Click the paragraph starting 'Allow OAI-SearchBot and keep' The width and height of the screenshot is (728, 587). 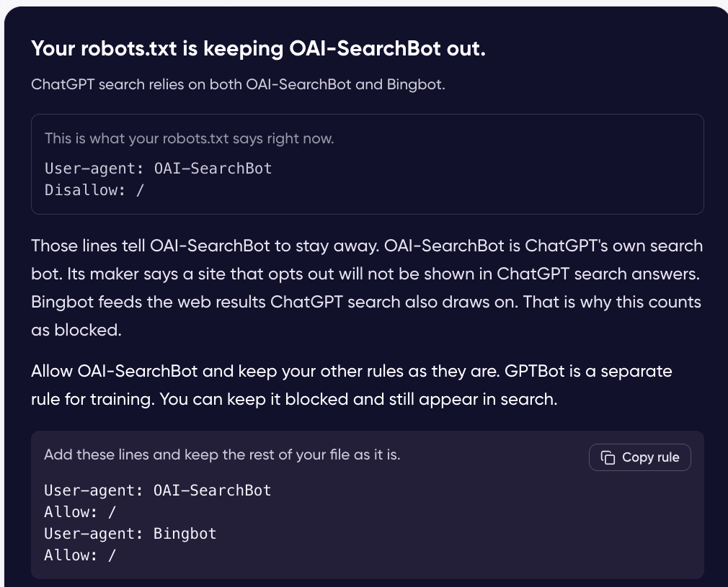[x=352, y=385]
